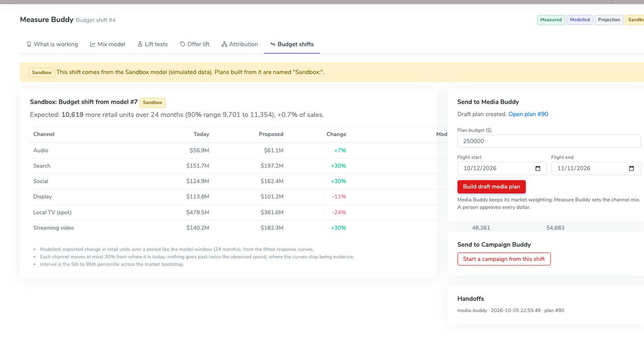Select the Search channel row label
Screen dimensions: 644x362
point(42,166)
